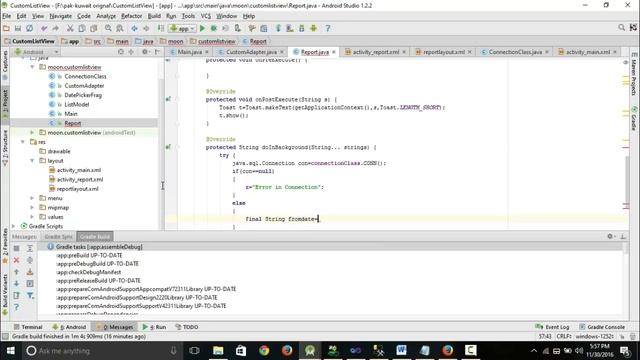Click the up arrow previous message icon

pos(16,272)
